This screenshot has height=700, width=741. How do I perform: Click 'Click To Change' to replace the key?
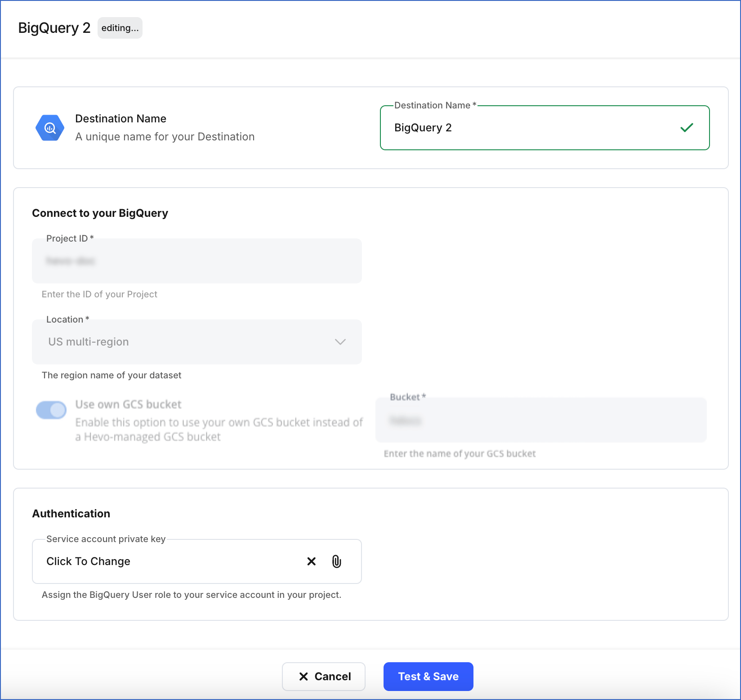click(88, 561)
